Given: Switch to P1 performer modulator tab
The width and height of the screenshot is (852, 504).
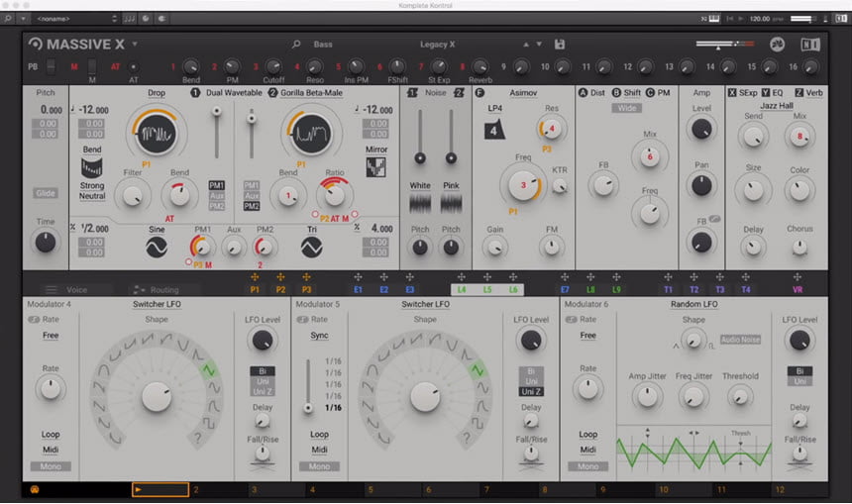Looking at the screenshot, I should [255, 290].
